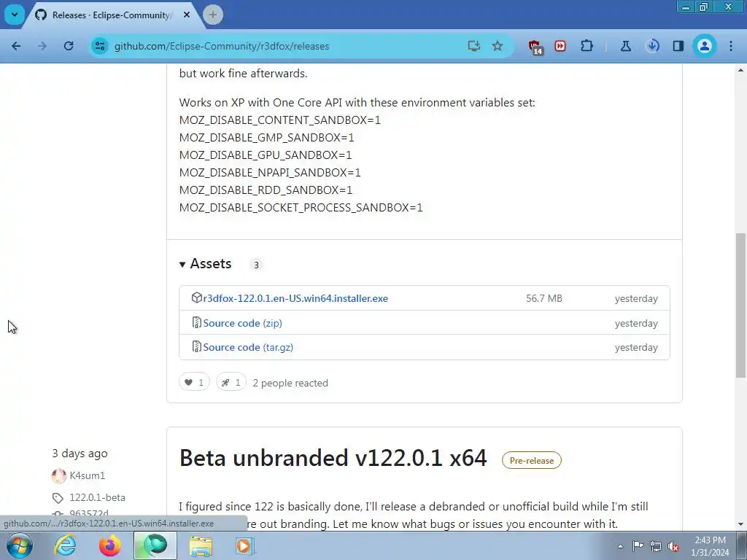Show hidden system tray icons

620,546
